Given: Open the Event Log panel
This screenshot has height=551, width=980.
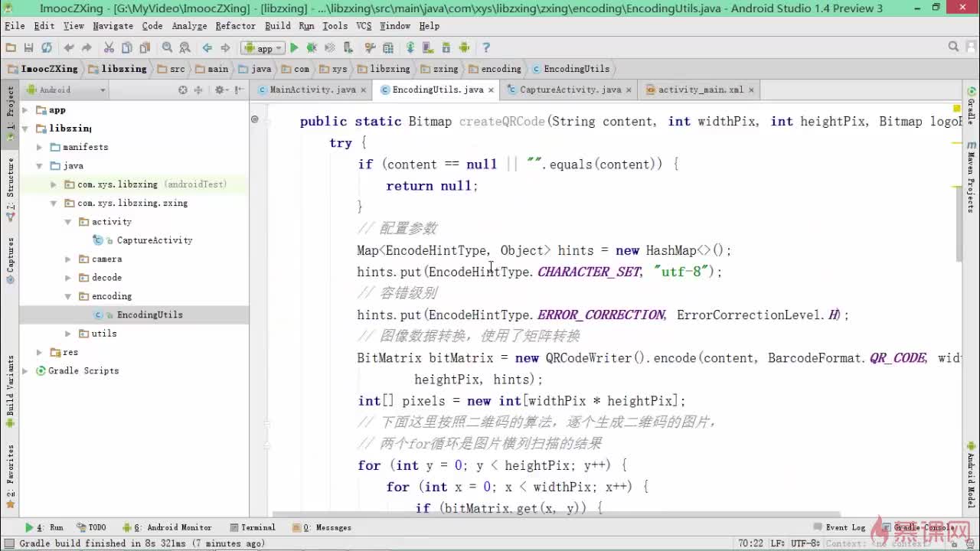Looking at the screenshot, I should pos(840,527).
